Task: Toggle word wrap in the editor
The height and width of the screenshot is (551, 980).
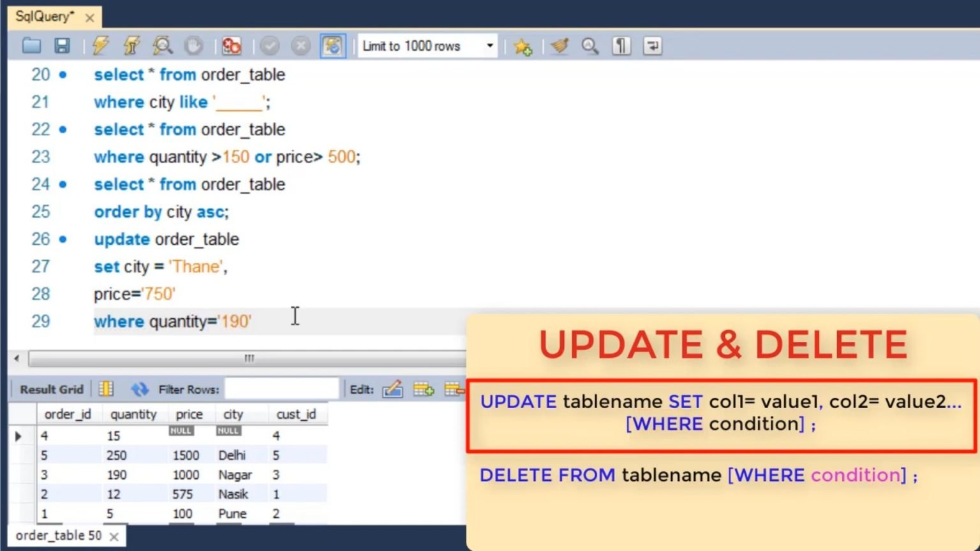Action: click(x=651, y=45)
